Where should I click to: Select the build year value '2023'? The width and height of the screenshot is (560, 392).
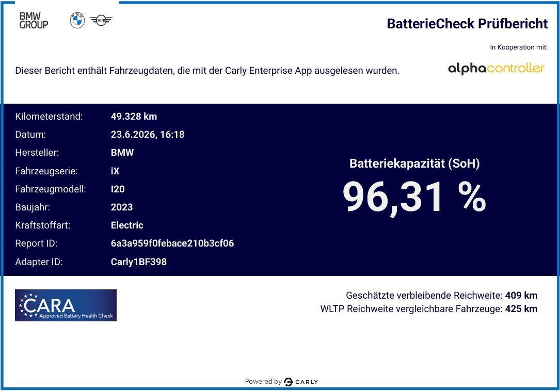[122, 207]
